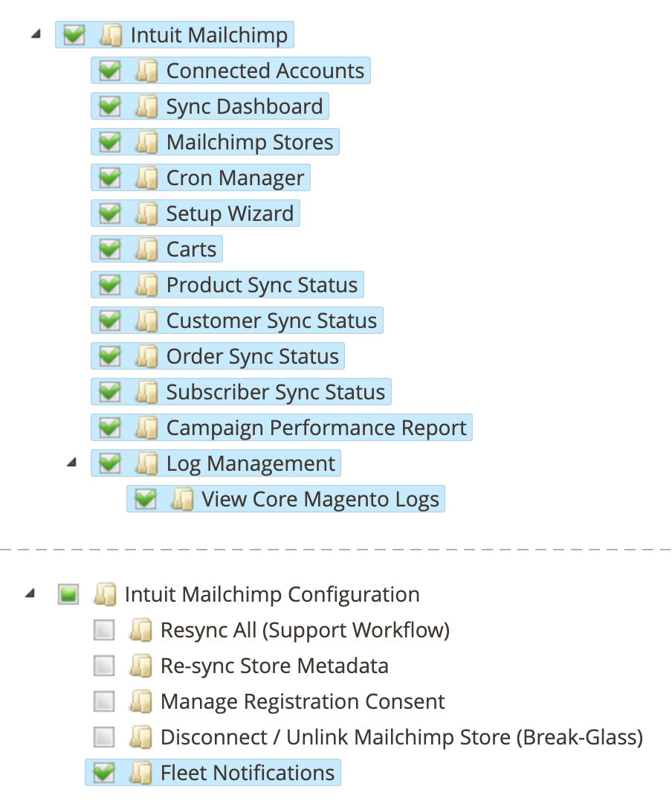Viewport: 672px width, 804px height.
Task: Check the Disconnect / Unlink Mailchimp Store checkbox
Action: coord(104,737)
